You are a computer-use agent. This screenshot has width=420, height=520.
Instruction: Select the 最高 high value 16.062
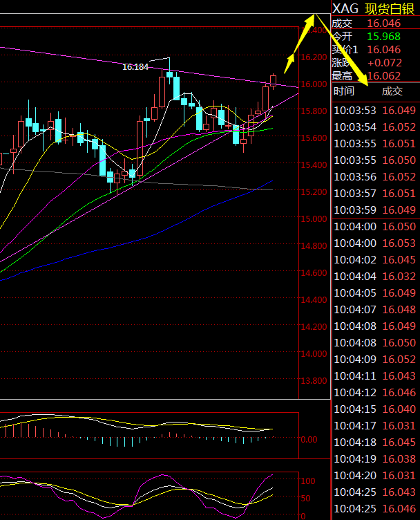point(383,76)
